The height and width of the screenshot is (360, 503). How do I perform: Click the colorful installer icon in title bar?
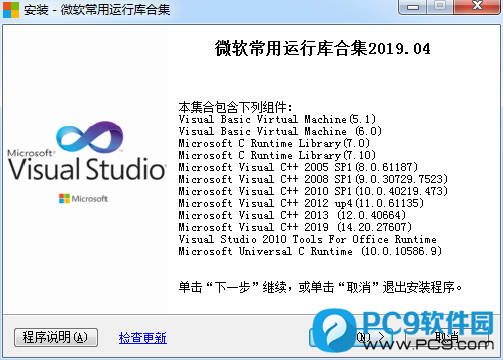[11, 9]
